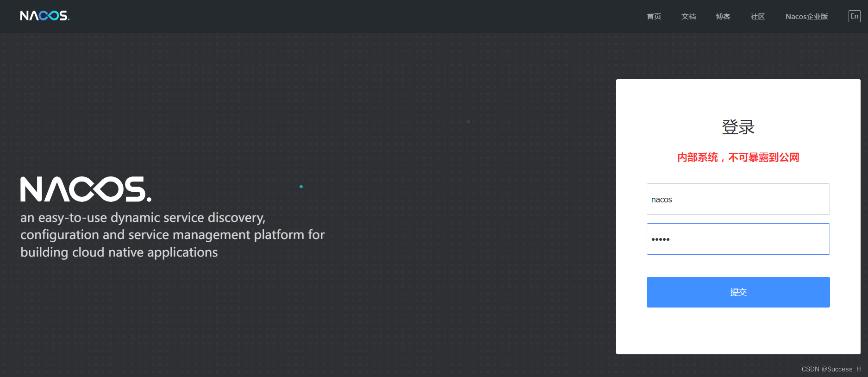Switch language with the En button
868x377 pixels.
(855, 16)
